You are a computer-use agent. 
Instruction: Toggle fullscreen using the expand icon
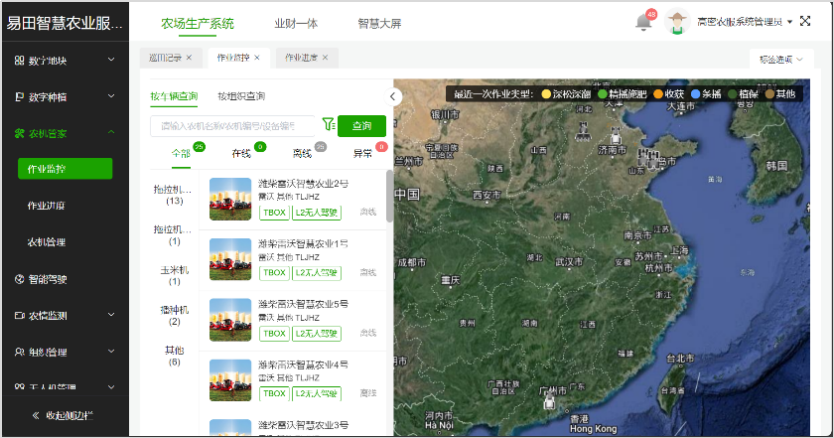(805, 21)
